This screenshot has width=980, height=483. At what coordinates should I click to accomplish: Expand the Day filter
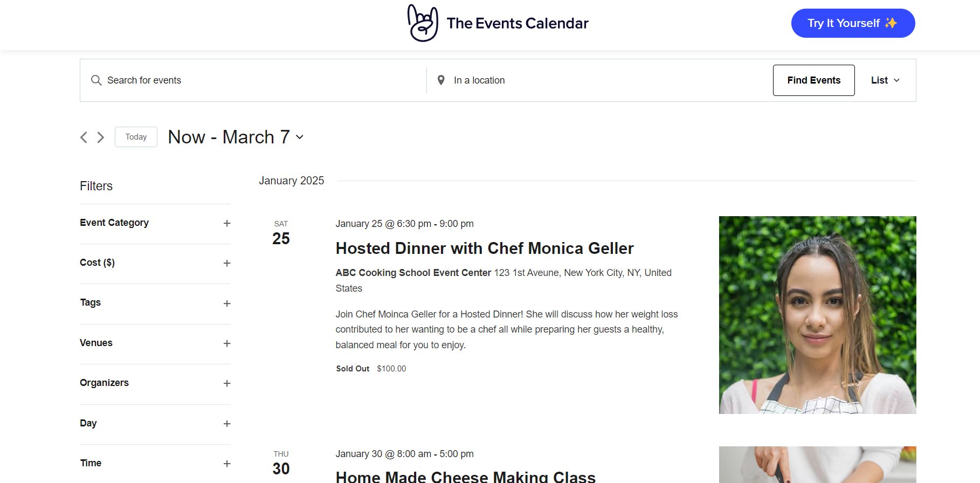227,424
